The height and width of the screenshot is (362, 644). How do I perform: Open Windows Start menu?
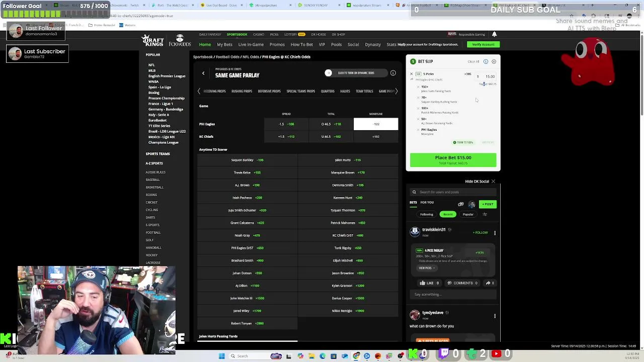(221, 356)
